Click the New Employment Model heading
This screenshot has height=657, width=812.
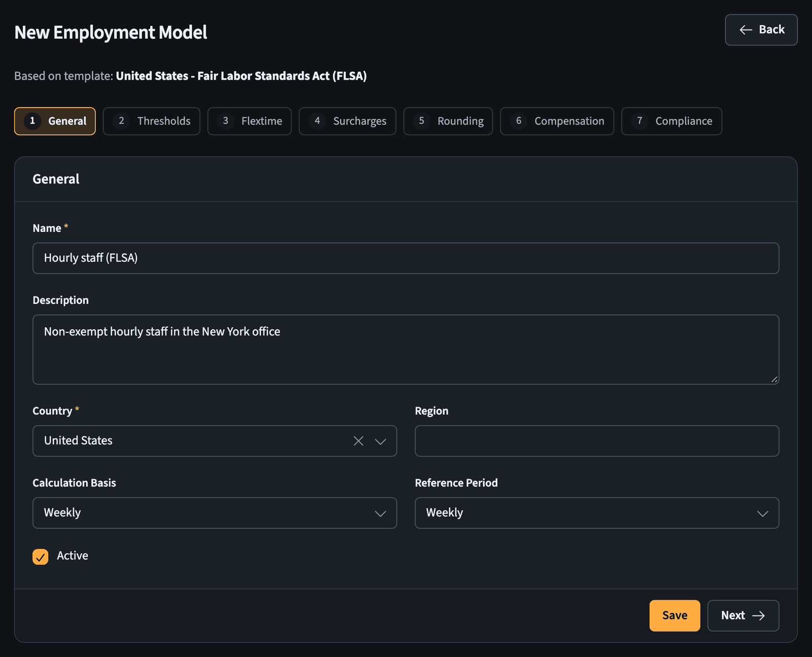[x=111, y=32]
